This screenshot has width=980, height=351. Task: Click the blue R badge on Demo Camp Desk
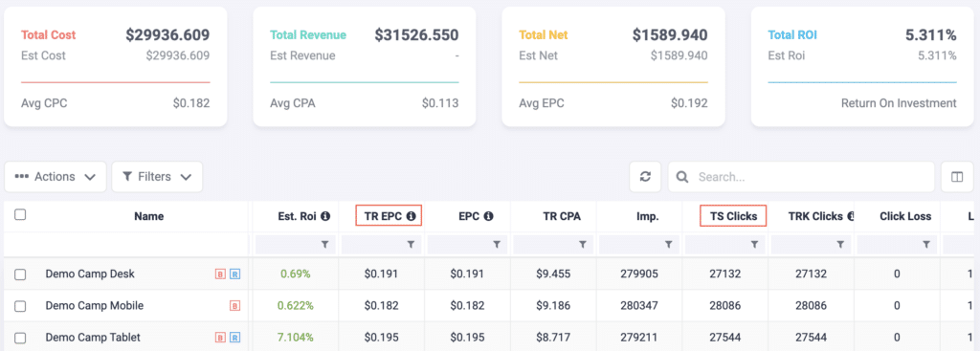pos(235,274)
